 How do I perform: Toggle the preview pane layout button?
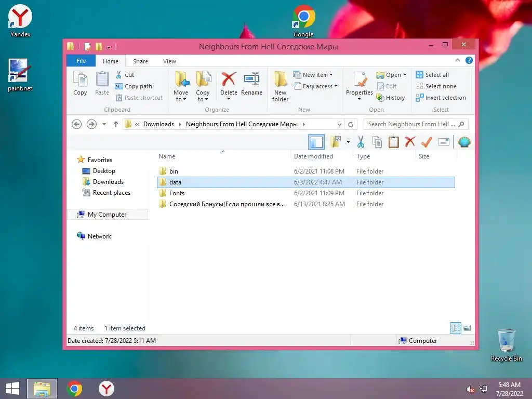point(316,142)
